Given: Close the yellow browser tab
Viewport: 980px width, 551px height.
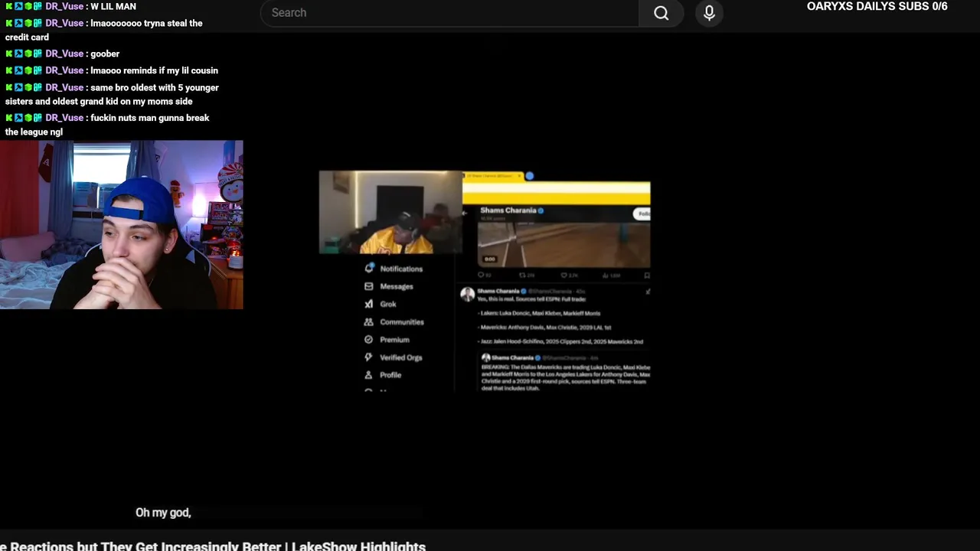Looking at the screenshot, I should [x=520, y=176].
